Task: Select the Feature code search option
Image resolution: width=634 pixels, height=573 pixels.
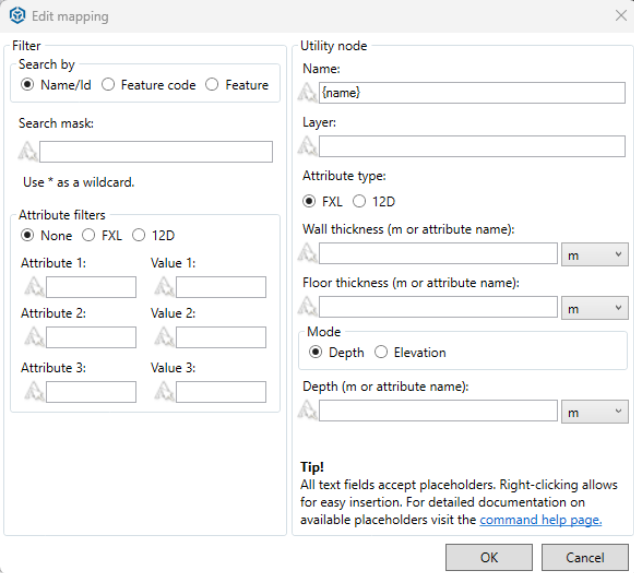Action: [108, 85]
